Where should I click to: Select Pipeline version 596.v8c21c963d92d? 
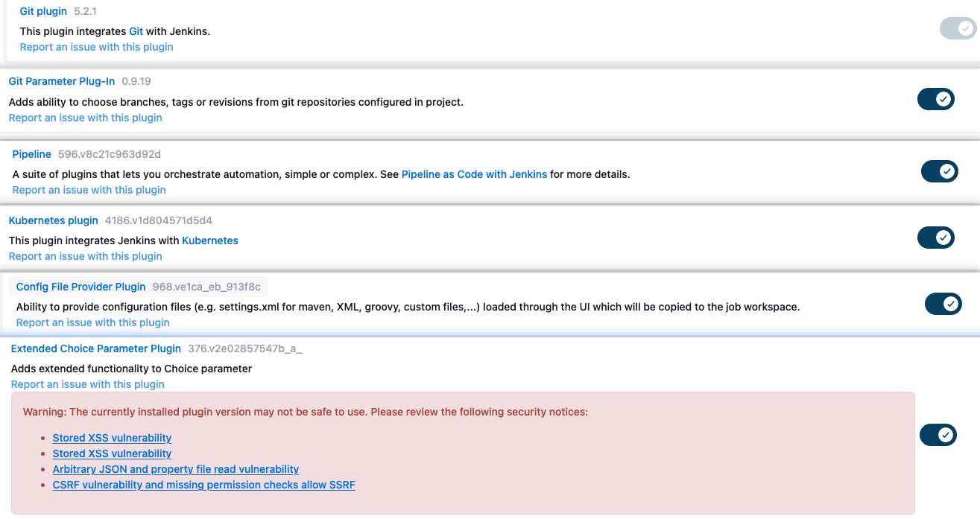tap(110, 154)
